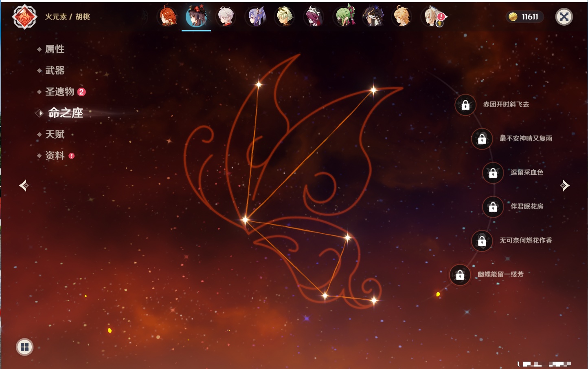Screen dimensions: 588x369
Task: Click the Pyro element emblem icon
Action: tap(24, 17)
